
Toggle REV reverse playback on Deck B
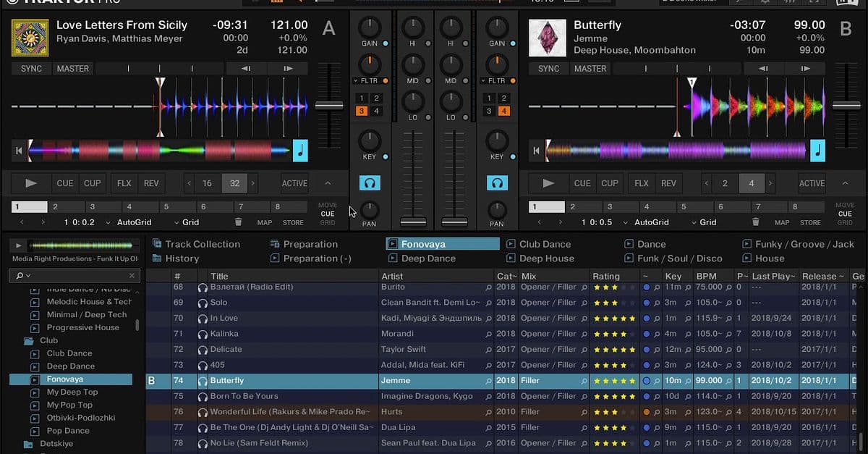click(x=668, y=183)
